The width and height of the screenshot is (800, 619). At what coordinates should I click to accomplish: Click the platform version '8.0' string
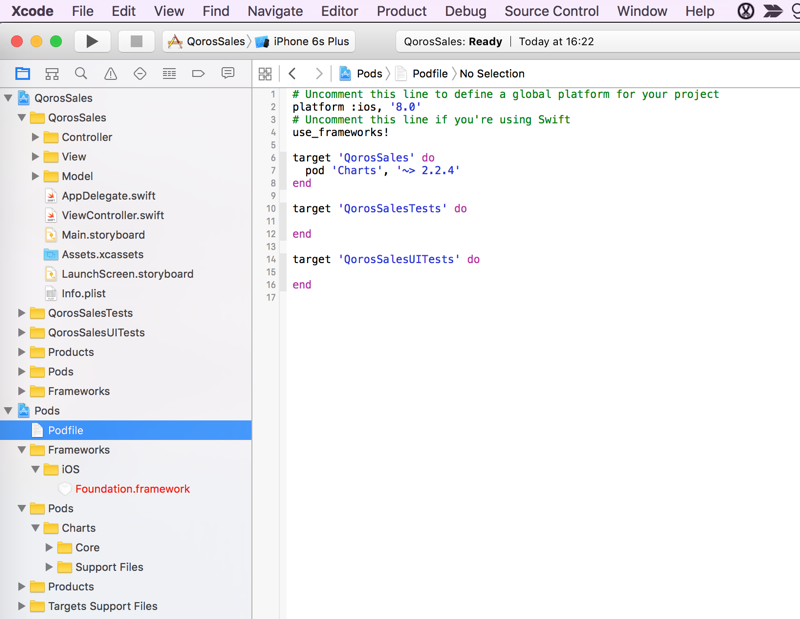[x=405, y=107]
